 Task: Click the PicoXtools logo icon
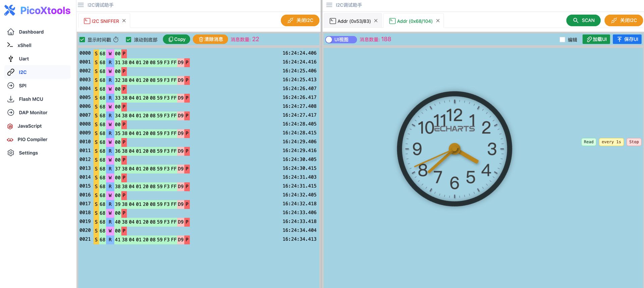(10, 10)
